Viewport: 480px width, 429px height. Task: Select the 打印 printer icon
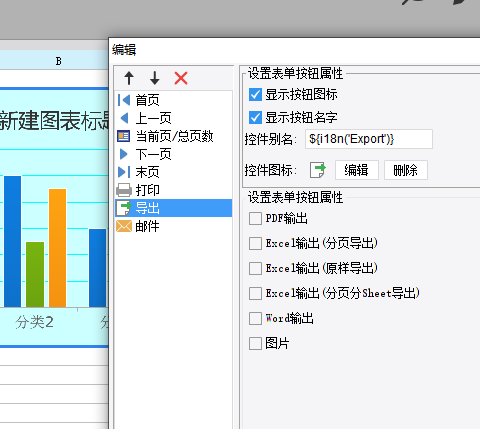pos(124,190)
